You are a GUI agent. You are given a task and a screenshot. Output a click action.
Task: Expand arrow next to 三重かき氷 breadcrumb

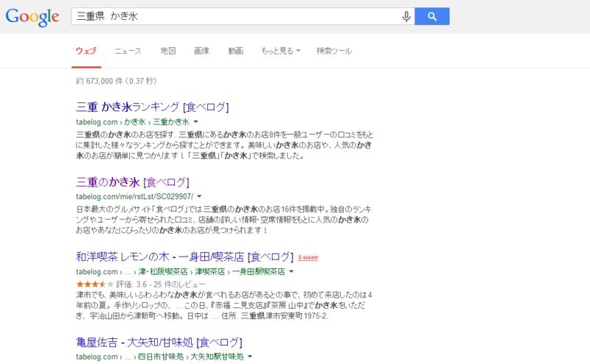(x=195, y=122)
